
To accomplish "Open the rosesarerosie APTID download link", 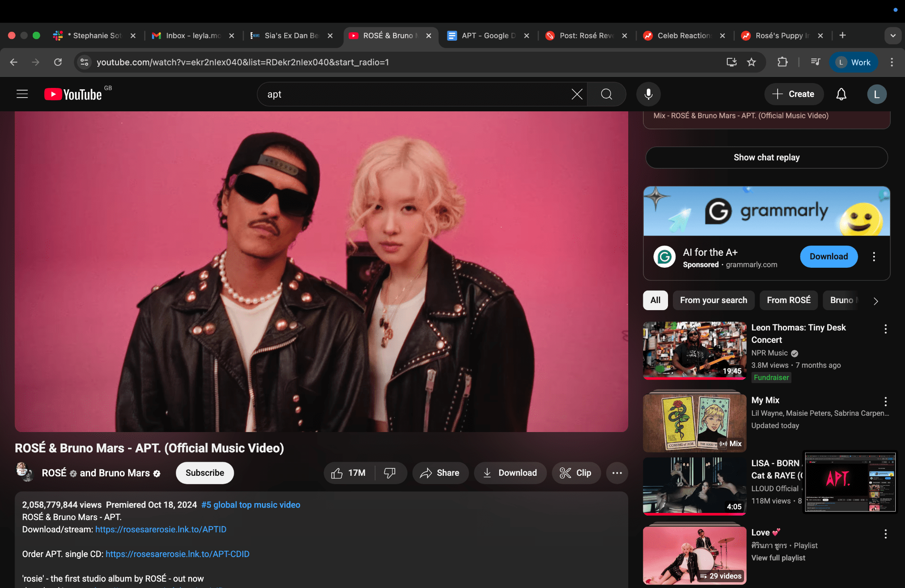I will pos(160,529).
